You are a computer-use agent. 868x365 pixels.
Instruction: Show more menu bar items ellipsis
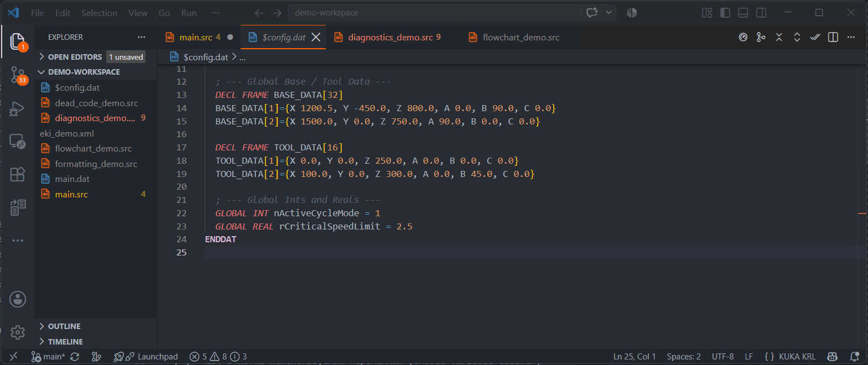[x=215, y=13]
